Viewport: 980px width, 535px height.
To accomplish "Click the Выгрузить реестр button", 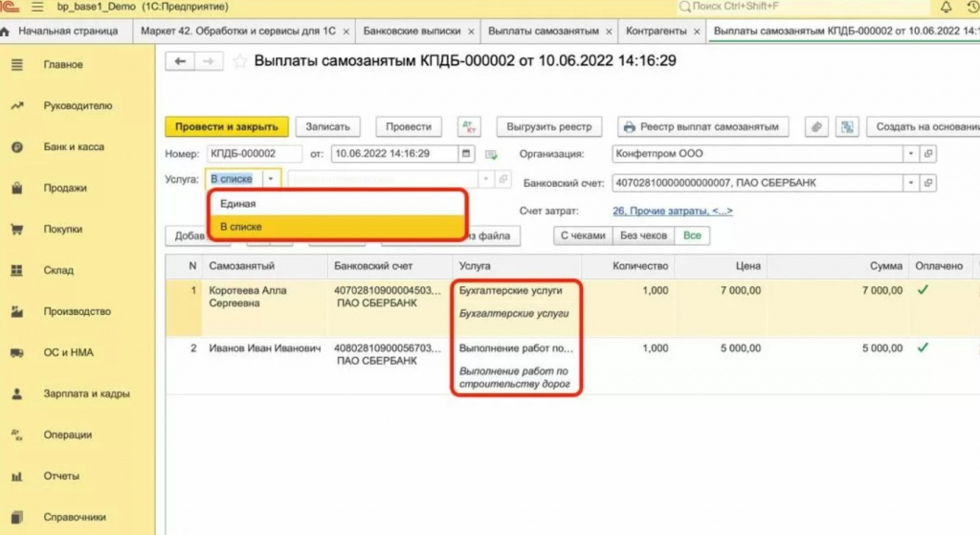I will 548,127.
